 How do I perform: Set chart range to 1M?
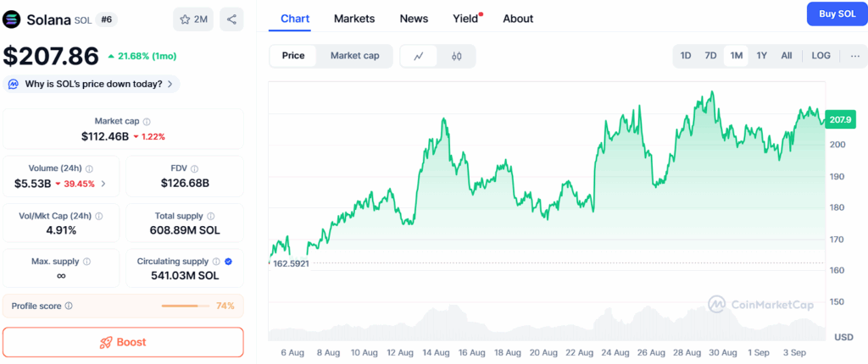[x=737, y=56]
